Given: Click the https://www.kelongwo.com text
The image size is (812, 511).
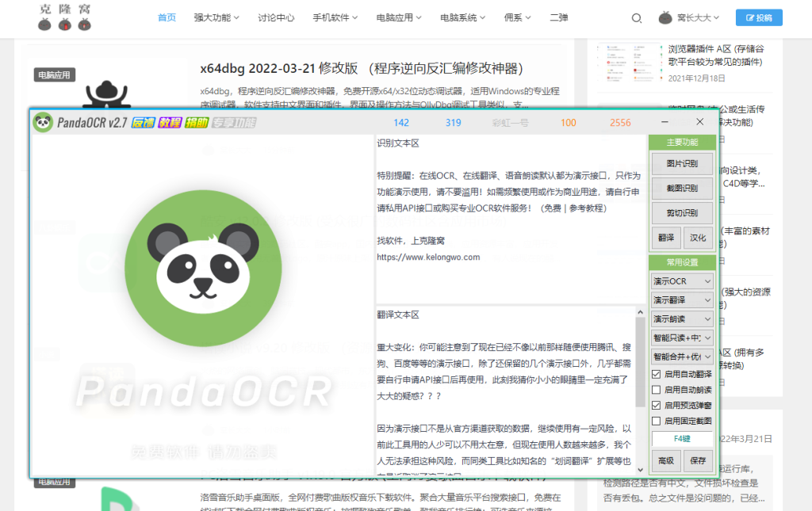Looking at the screenshot, I should [x=428, y=257].
